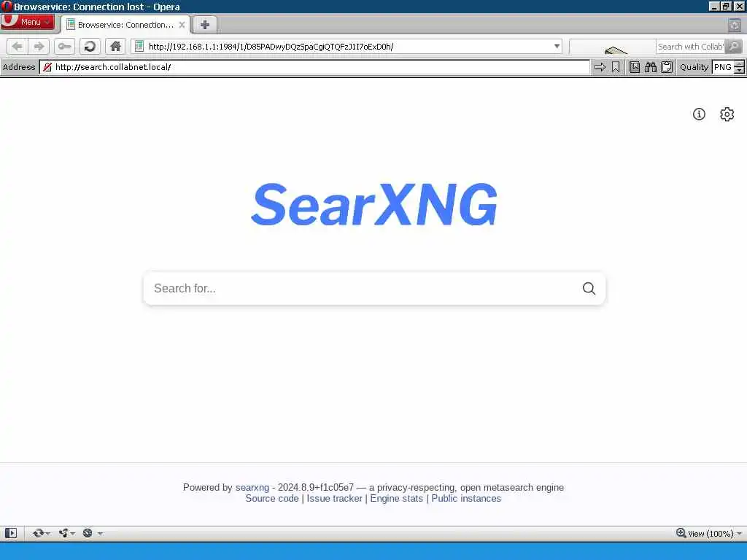Click the Browservice clipboard icon

(x=667, y=67)
